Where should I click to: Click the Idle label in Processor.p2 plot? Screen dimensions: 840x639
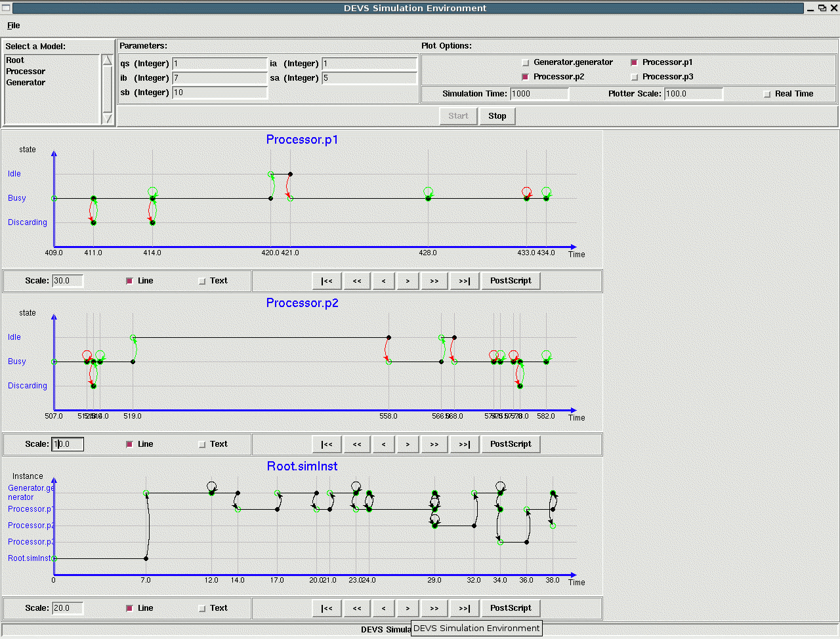[x=14, y=337]
